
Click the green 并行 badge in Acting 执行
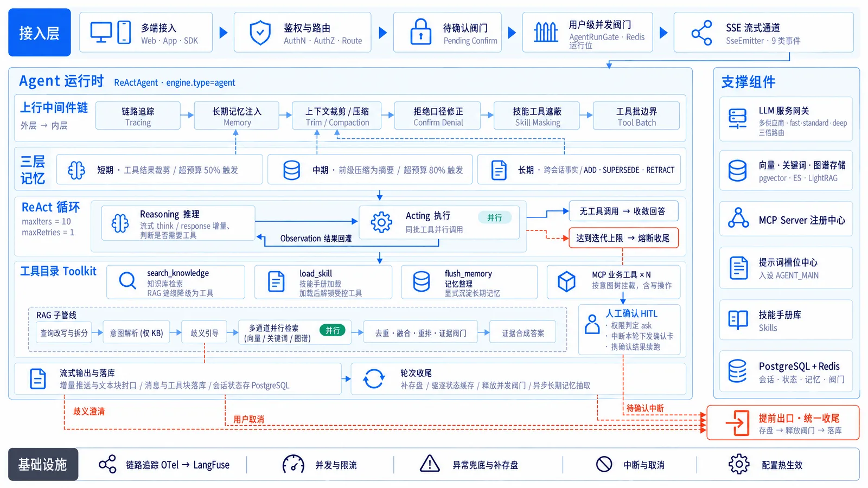pos(494,217)
